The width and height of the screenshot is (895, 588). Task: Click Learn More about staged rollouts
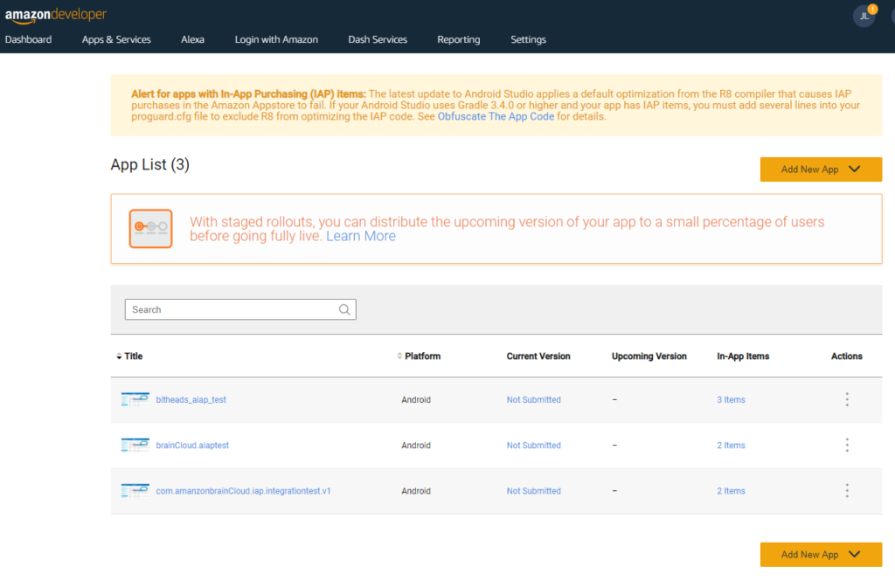pos(361,236)
